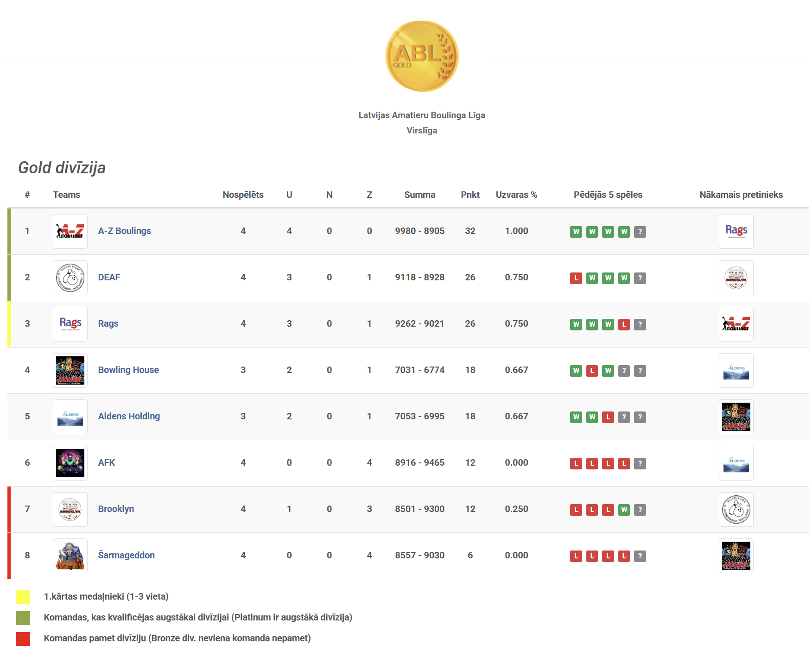This screenshot has width=812, height=658.
Task: Click the DEAF next-opponent logo in Brooklyn row
Action: 736,509
